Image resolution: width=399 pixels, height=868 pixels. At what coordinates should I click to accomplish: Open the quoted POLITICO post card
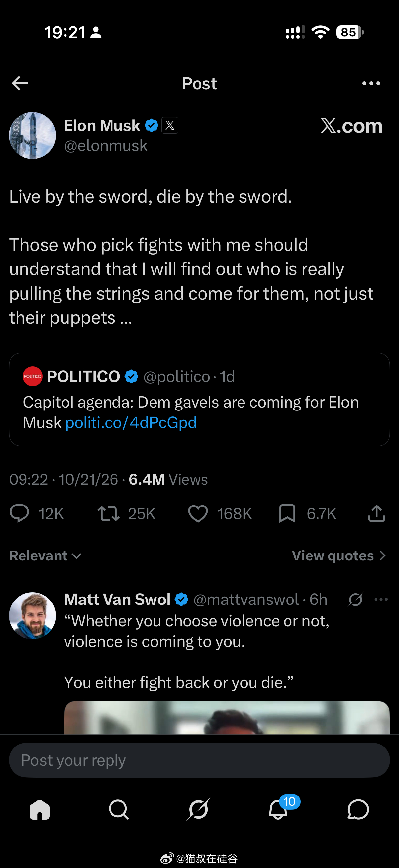tap(199, 399)
